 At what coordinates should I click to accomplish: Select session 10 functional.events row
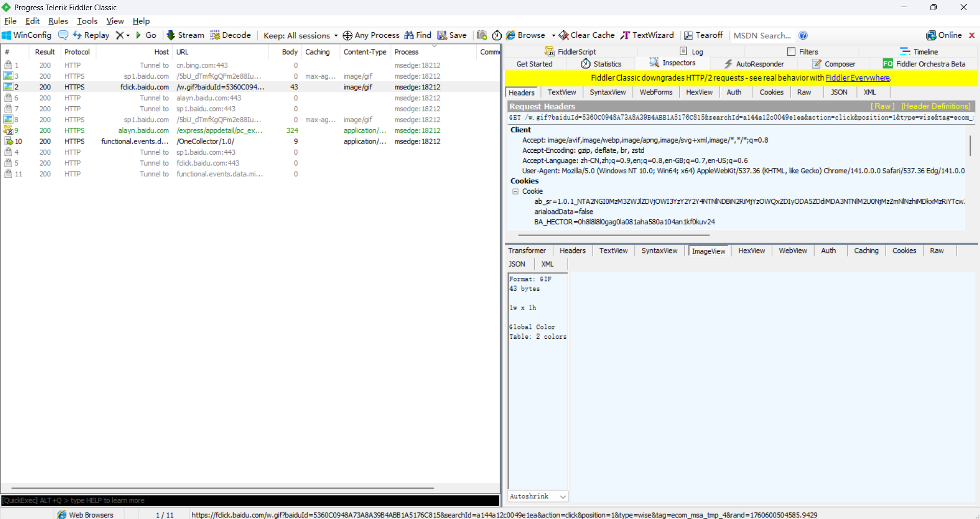pyautogui.click(x=250, y=141)
